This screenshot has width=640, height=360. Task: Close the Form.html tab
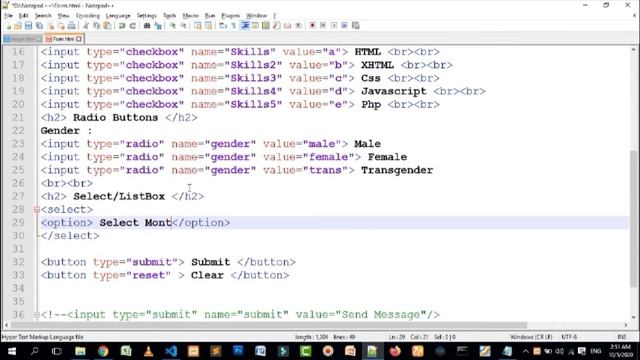tap(79, 39)
